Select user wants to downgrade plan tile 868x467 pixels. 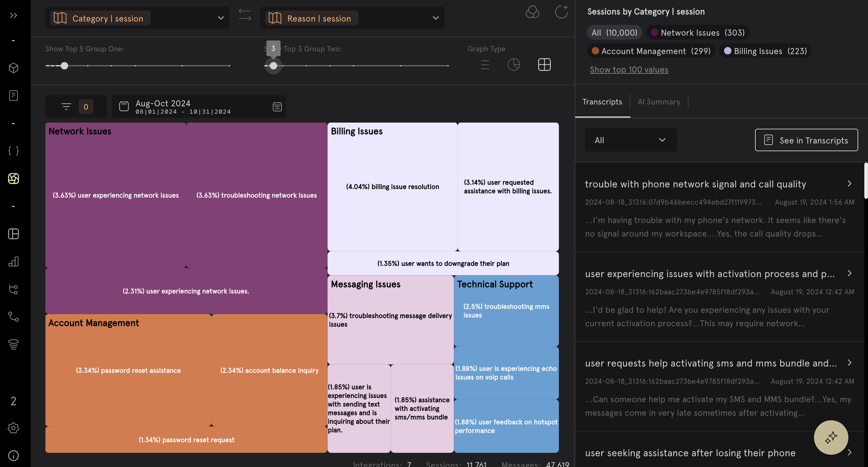click(x=443, y=263)
